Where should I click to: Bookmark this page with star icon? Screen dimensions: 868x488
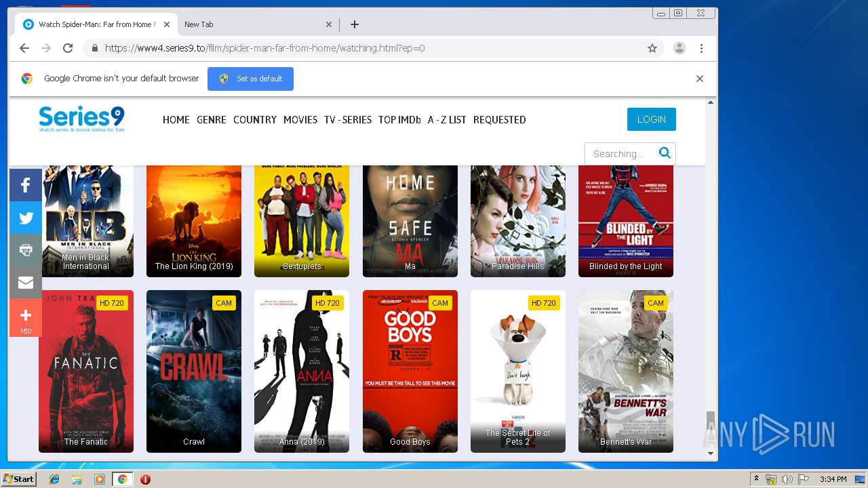(652, 48)
